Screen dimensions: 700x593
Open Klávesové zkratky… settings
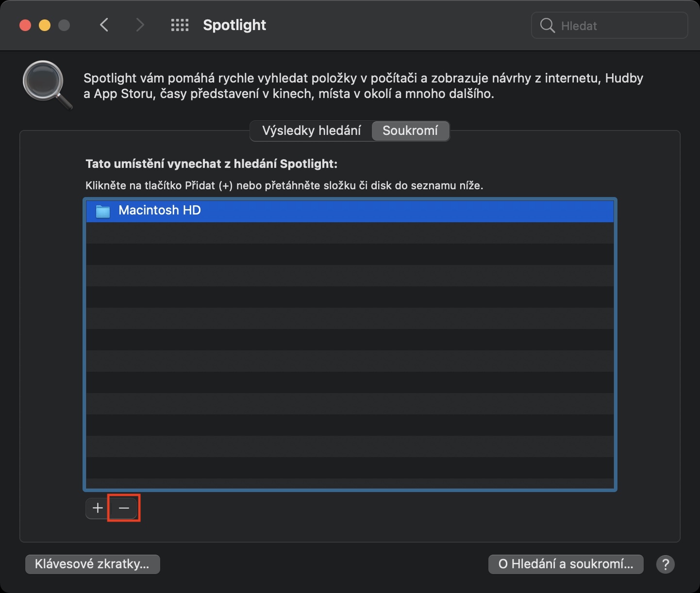click(92, 564)
